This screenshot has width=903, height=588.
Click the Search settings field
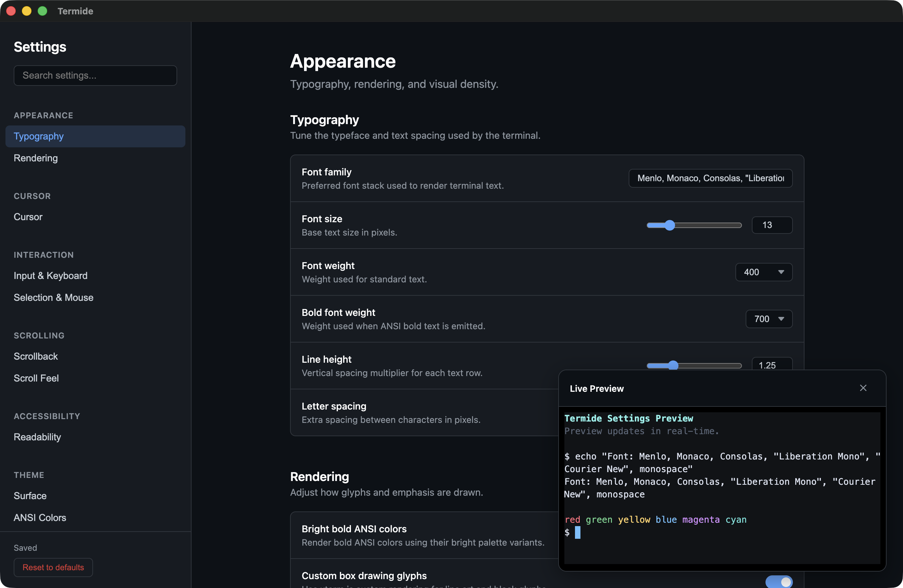(95, 76)
